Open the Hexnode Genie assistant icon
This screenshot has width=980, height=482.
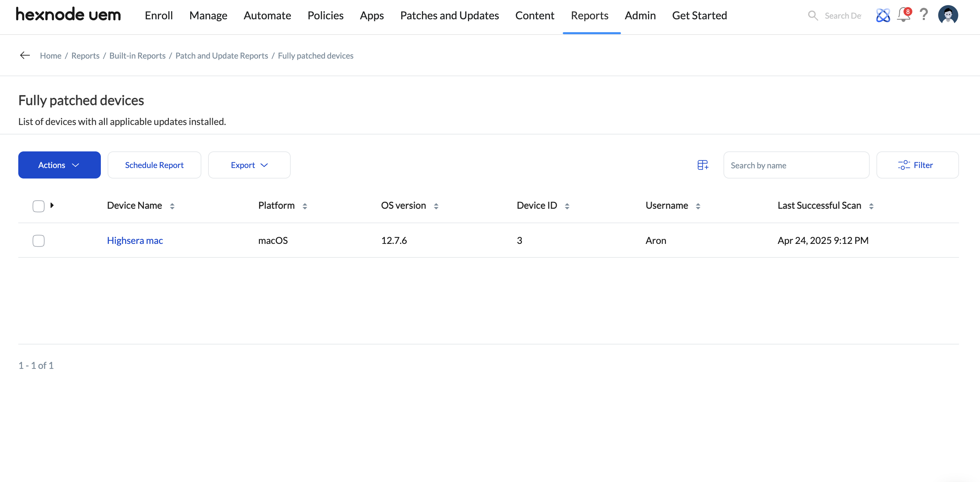pos(883,15)
